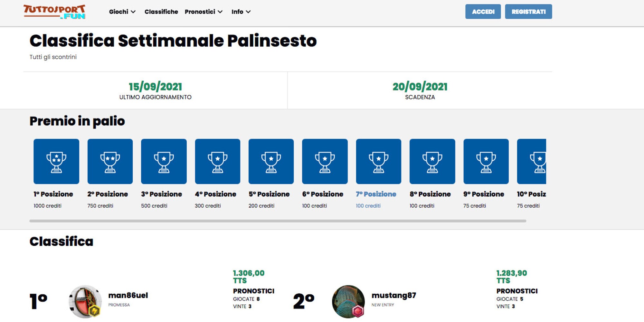This screenshot has width=644, height=322.
Task: Open the 3° Posizione trophy icon
Action: point(164,161)
